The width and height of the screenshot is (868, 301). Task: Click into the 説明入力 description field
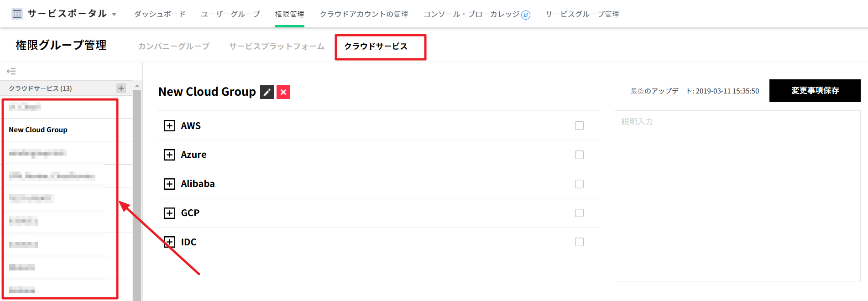tap(737, 196)
